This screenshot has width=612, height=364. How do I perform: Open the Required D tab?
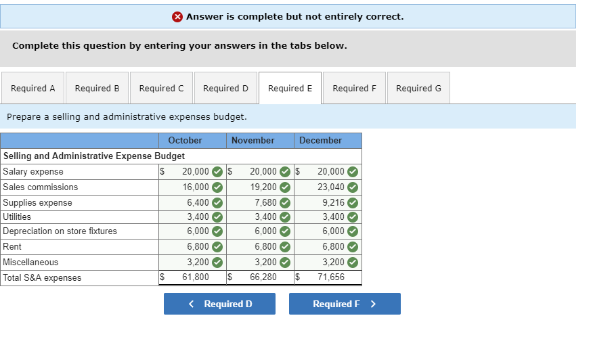coord(225,88)
